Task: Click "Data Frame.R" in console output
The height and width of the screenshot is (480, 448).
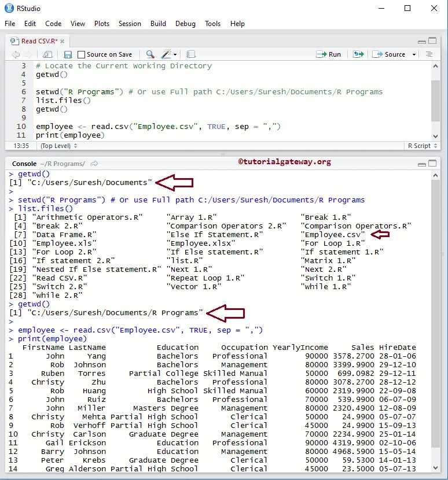Action: click(64, 235)
